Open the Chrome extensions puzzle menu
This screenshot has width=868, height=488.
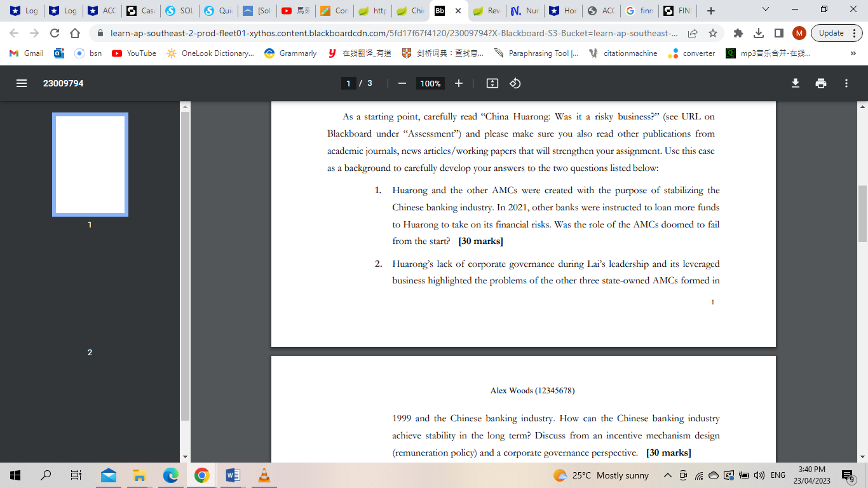(x=738, y=33)
